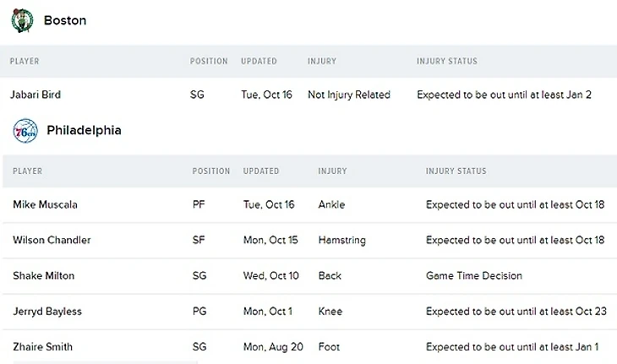Select Wilson Chandler's SF position cell
This screenshot has height=364, width=617.
(x=199, y=240)
